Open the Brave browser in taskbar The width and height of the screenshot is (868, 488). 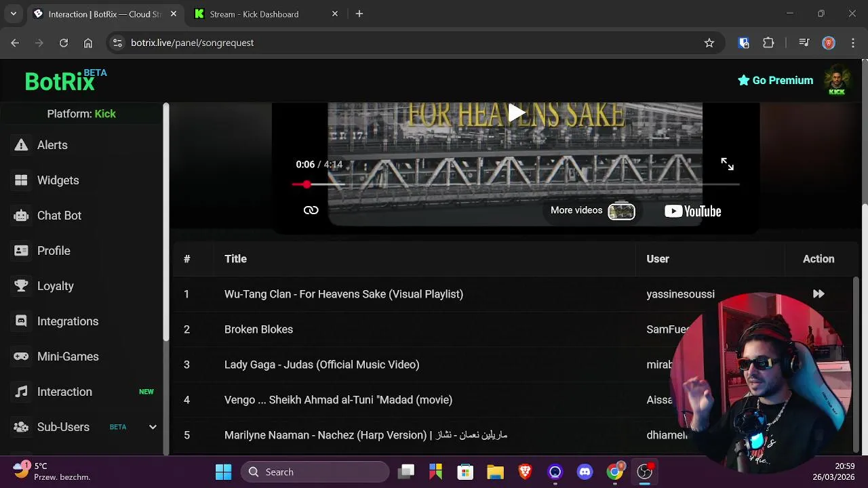525,472
